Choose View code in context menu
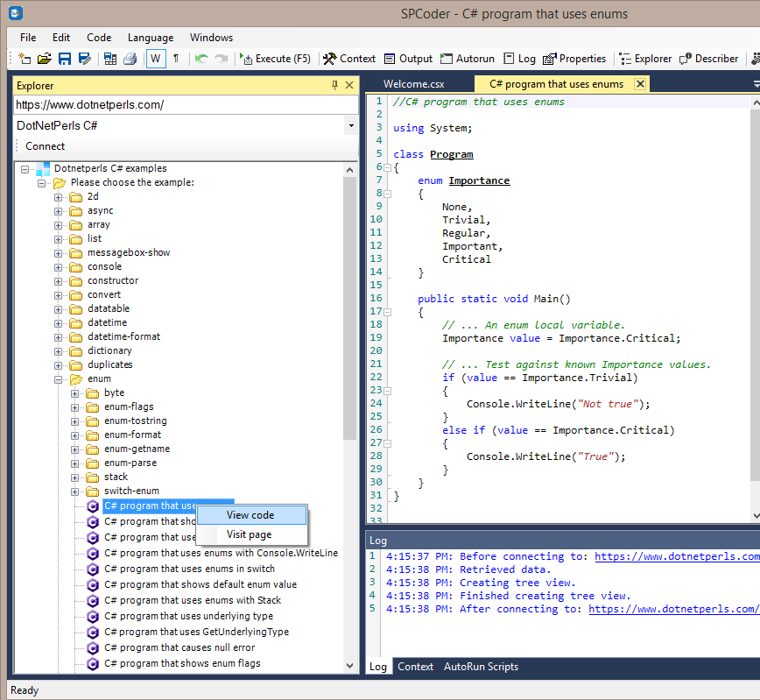Image resolution: width=760 pixels, height=700 pixels. (x=251, y=515)
